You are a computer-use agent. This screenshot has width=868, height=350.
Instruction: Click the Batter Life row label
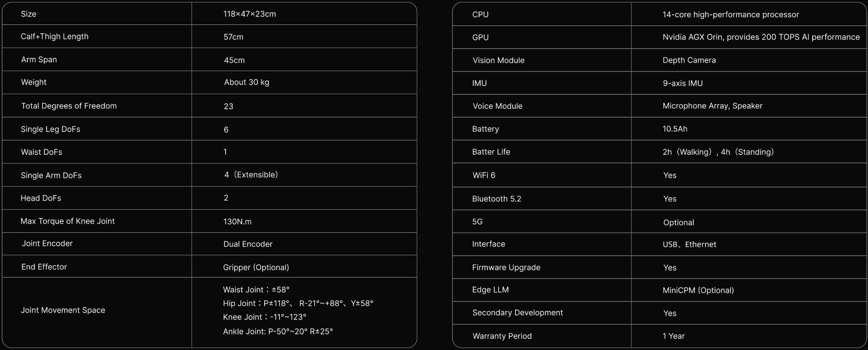491,152
